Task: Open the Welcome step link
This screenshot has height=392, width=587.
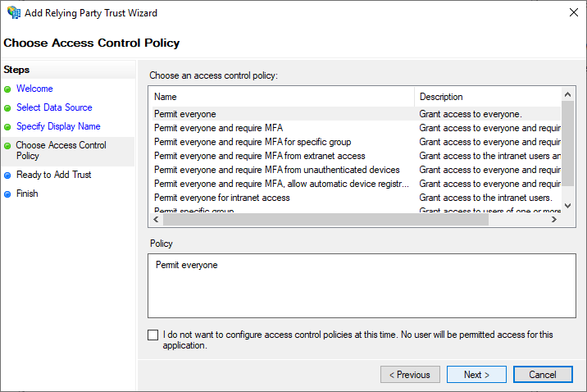Action: pos(34,89)
